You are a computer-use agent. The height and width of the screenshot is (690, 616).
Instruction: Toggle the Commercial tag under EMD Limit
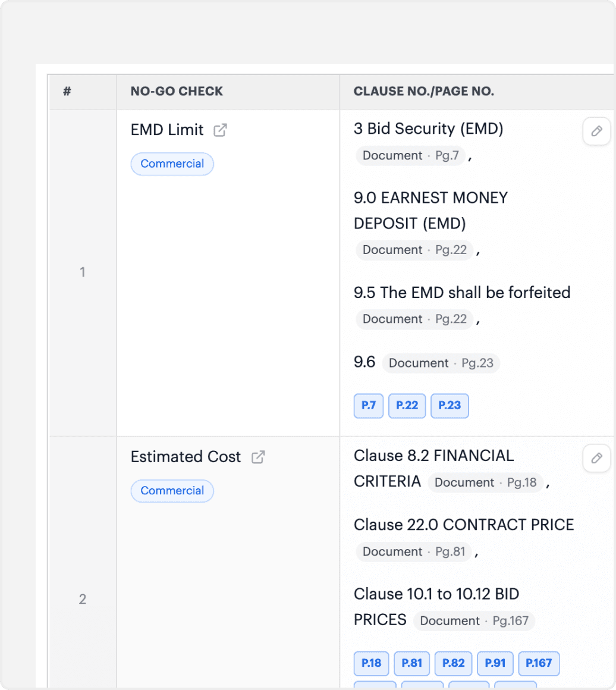172,164
